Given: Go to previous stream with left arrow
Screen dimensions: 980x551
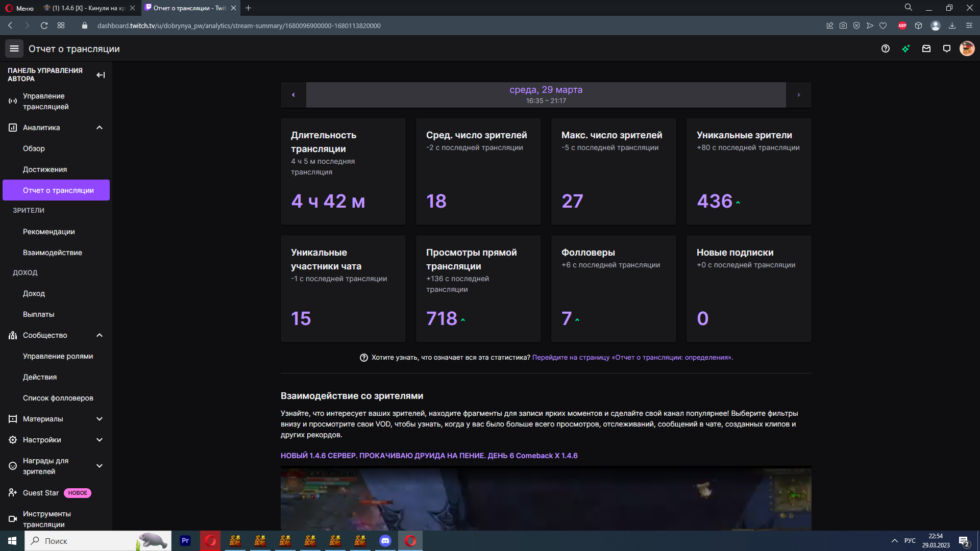Looking at the screenshot, I should coord(293,95).
